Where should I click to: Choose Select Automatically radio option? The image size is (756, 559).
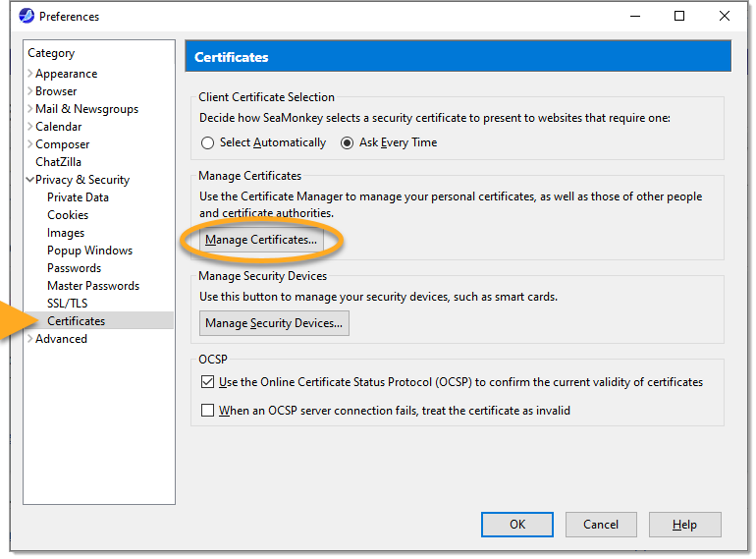207,142
